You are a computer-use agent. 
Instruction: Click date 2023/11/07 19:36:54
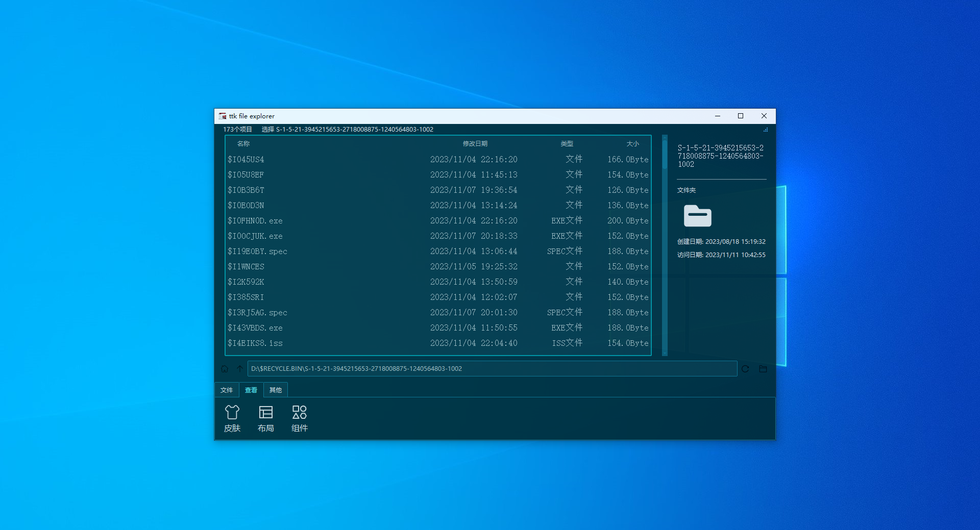(x=474, y=190)
